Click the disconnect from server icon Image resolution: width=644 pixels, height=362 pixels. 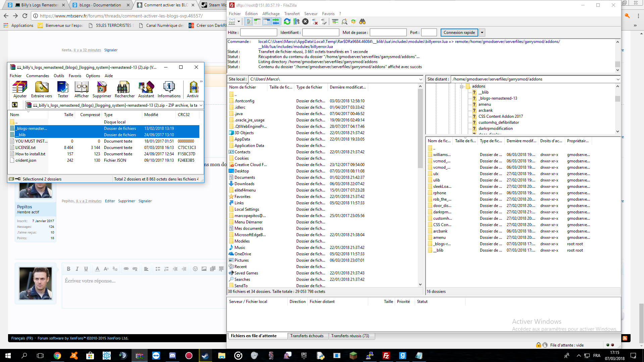coord(314,21)
